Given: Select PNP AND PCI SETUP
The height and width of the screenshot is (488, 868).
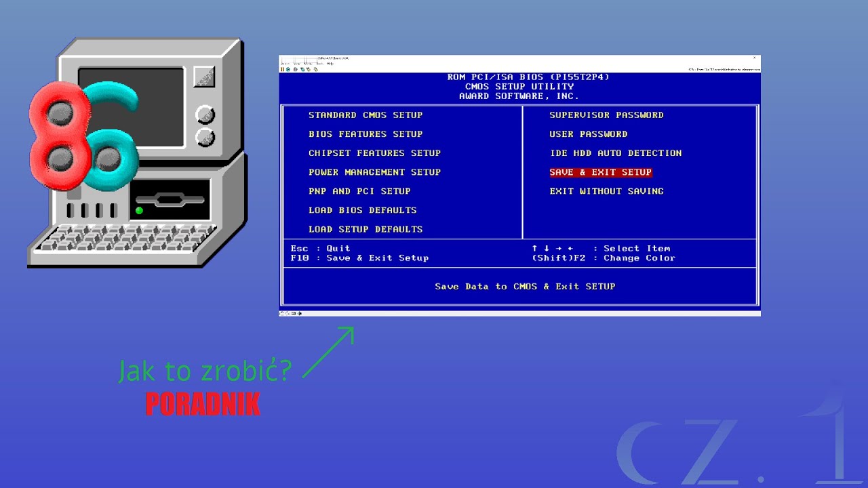Looking at the screenshot, I should 359,191.
